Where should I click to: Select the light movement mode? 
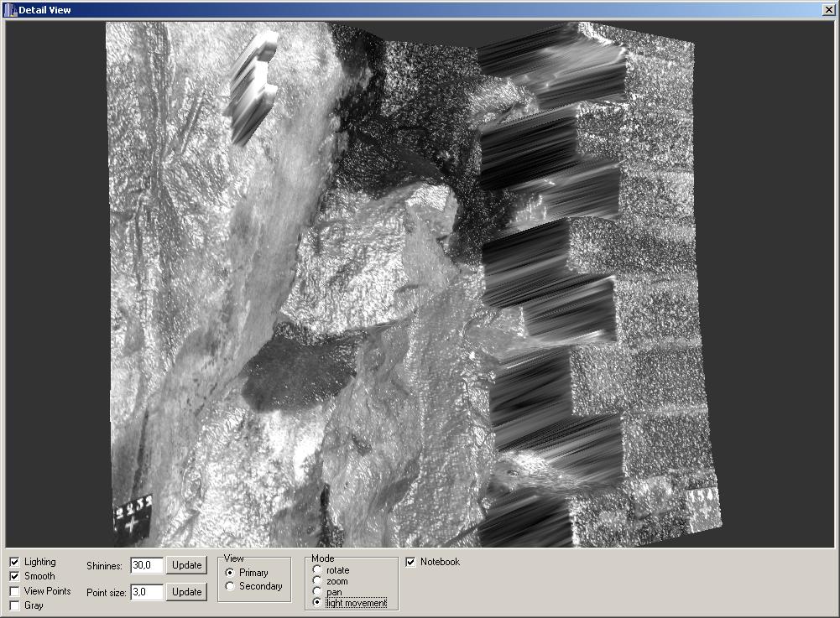[x=317, y=602]
